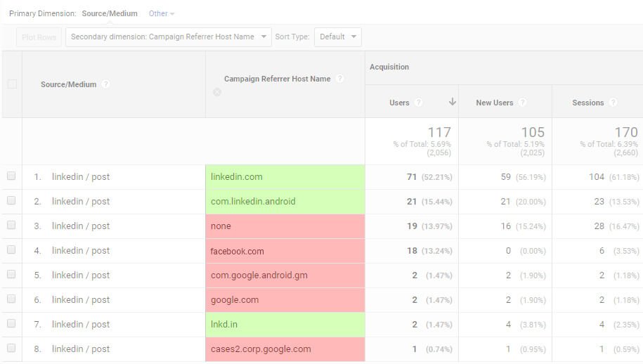This screenshot has height=364, width=643.
Task: Click the Sessions column help icon
Action: 613,103
